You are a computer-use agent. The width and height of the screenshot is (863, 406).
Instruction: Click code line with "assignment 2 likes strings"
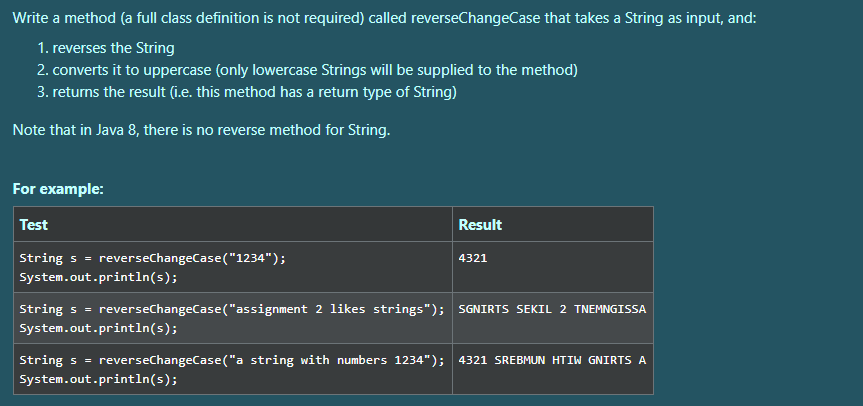[x=232, y=310]
